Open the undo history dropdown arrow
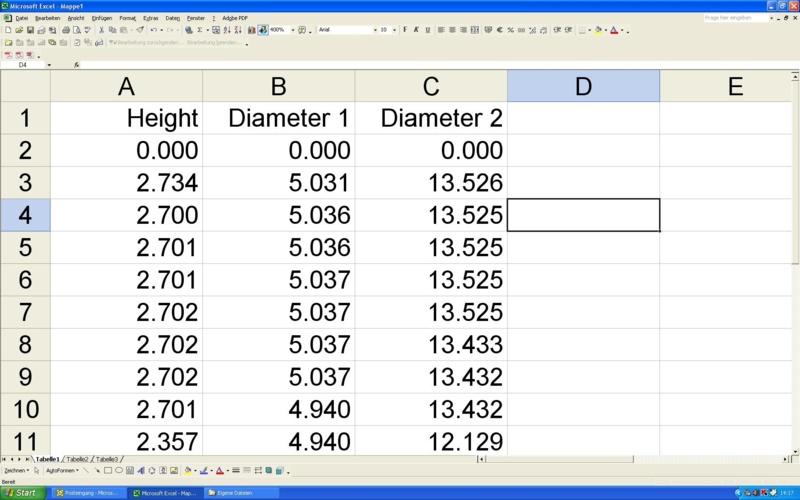 point(161,30)
